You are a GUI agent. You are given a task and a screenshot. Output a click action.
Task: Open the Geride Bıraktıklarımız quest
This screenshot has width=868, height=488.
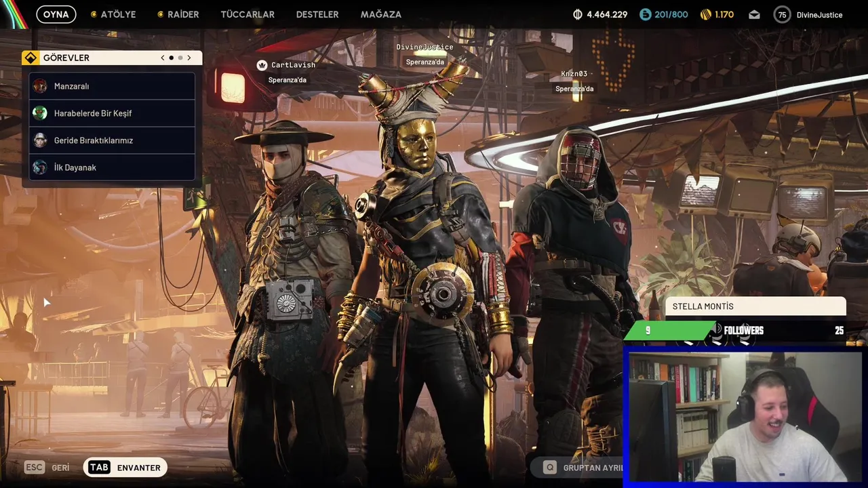click(x=112, y=140)
